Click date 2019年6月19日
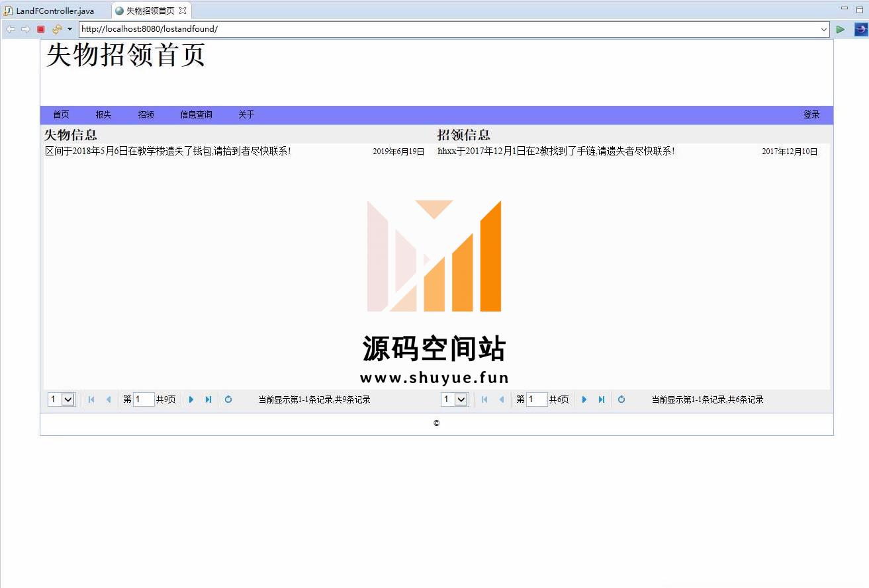This screenshot has height=588, width=869. coord(398,151)
